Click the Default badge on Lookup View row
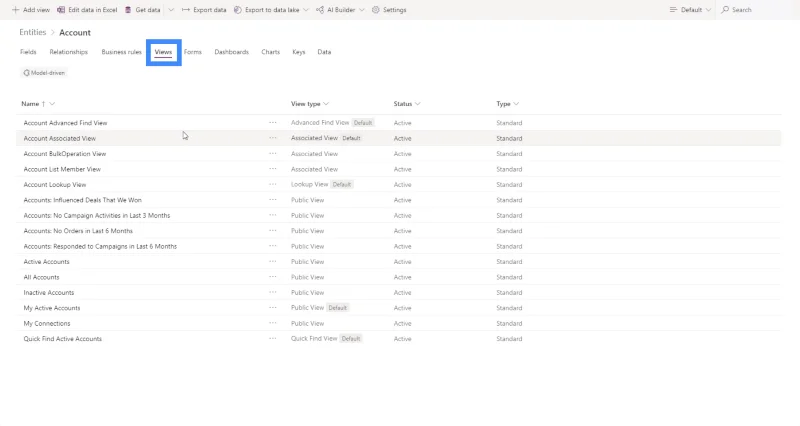Screen dimensions: 800x426 click(342, 184)
